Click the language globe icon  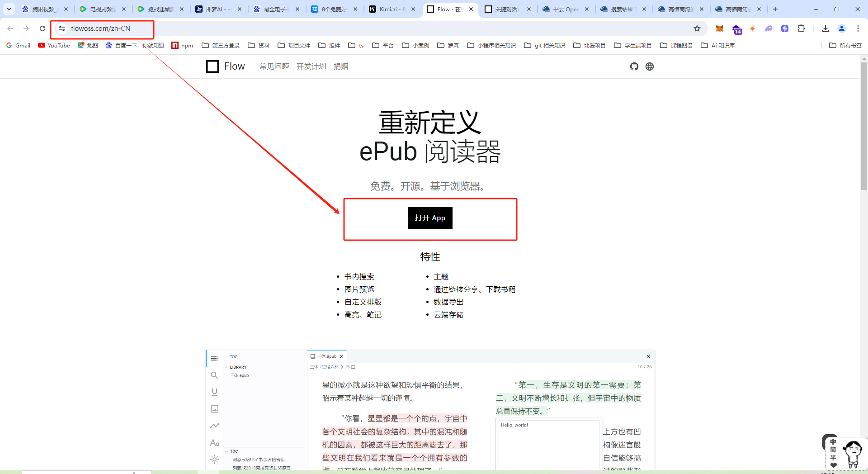click(x=650, y=66)
